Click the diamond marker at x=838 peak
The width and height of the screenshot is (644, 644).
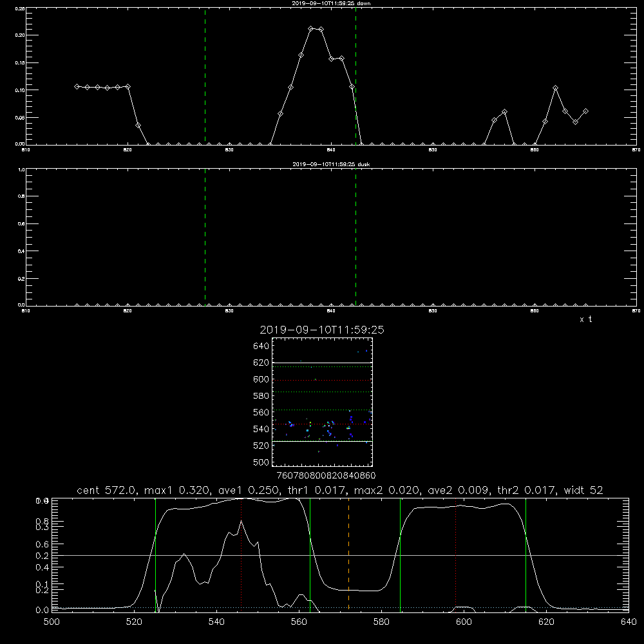(311, 29)
